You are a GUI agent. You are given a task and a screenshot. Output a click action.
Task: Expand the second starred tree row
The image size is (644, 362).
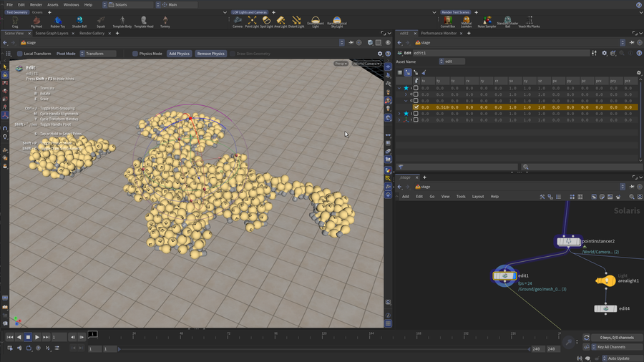coord(399,114)
